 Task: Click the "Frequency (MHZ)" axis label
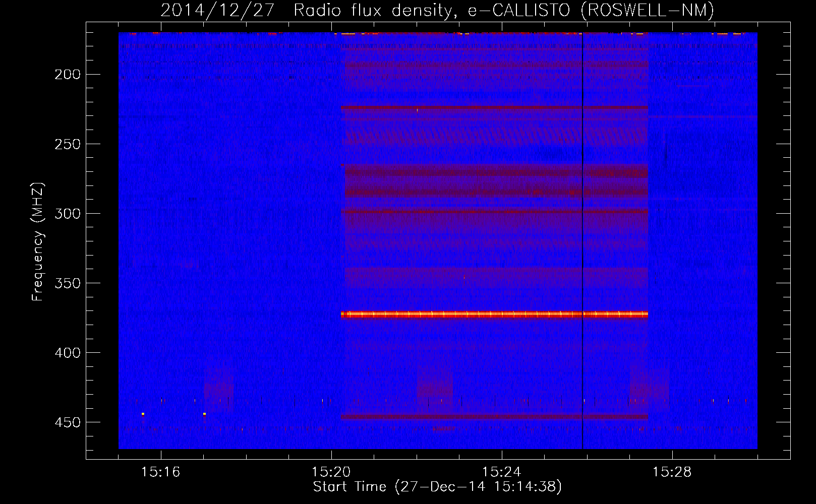coord(38,241)
